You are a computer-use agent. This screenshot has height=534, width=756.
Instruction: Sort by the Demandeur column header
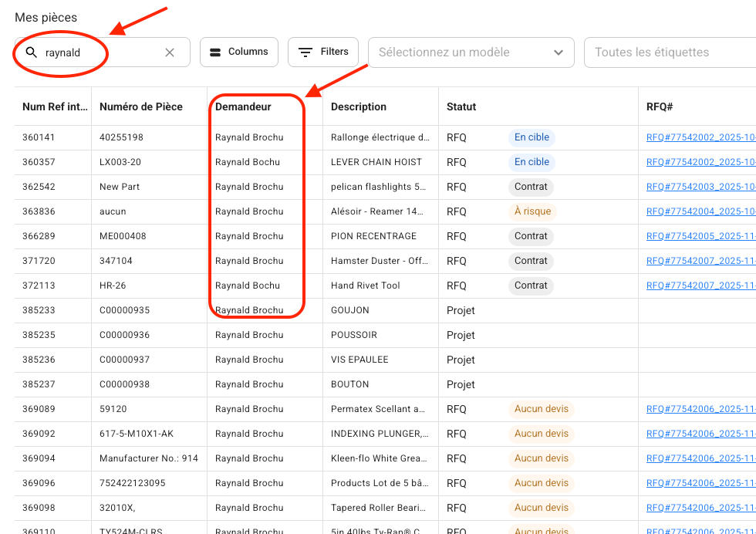[244, 107]
